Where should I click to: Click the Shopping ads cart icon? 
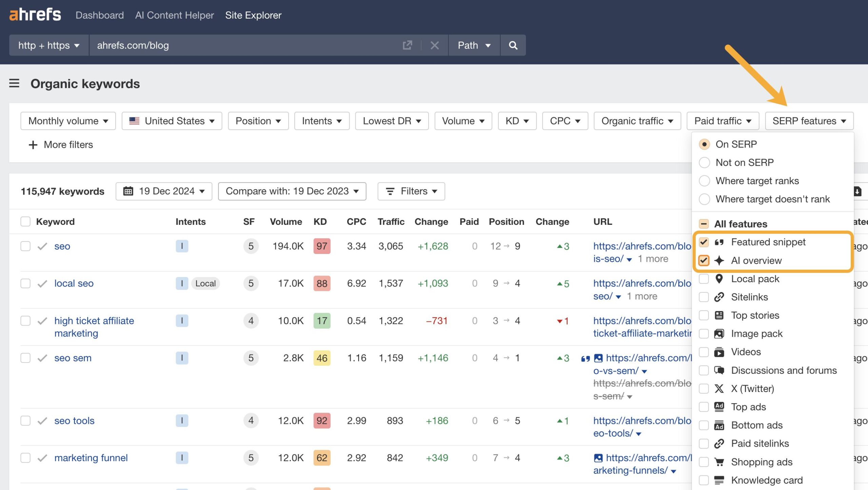point(719,462)
